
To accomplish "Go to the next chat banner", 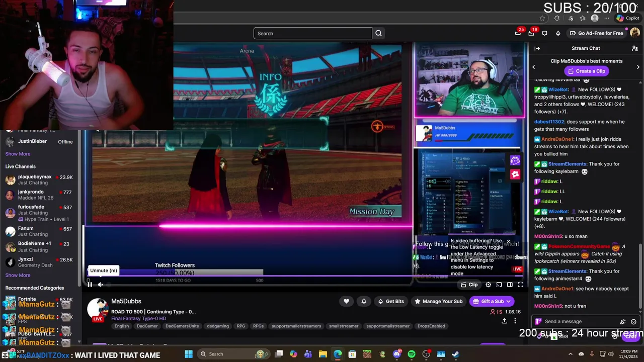I will point(638,67).
